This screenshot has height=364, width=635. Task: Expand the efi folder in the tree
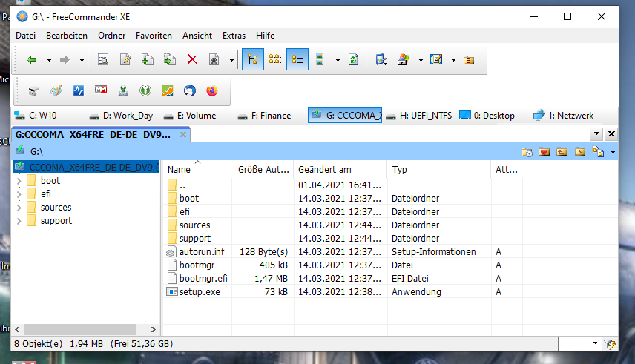coord(19,194)
